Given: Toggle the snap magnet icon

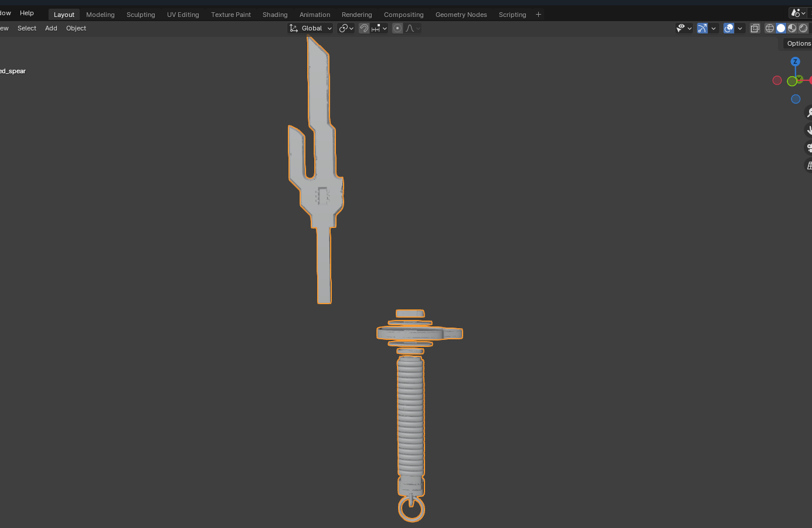Looking at the screenshot, I should 364,28.
